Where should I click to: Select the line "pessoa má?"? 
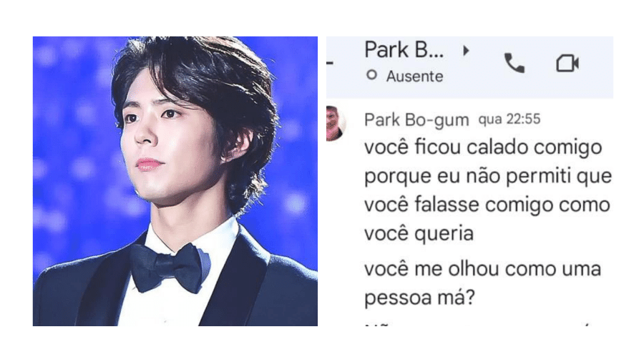tap(419, 298)
